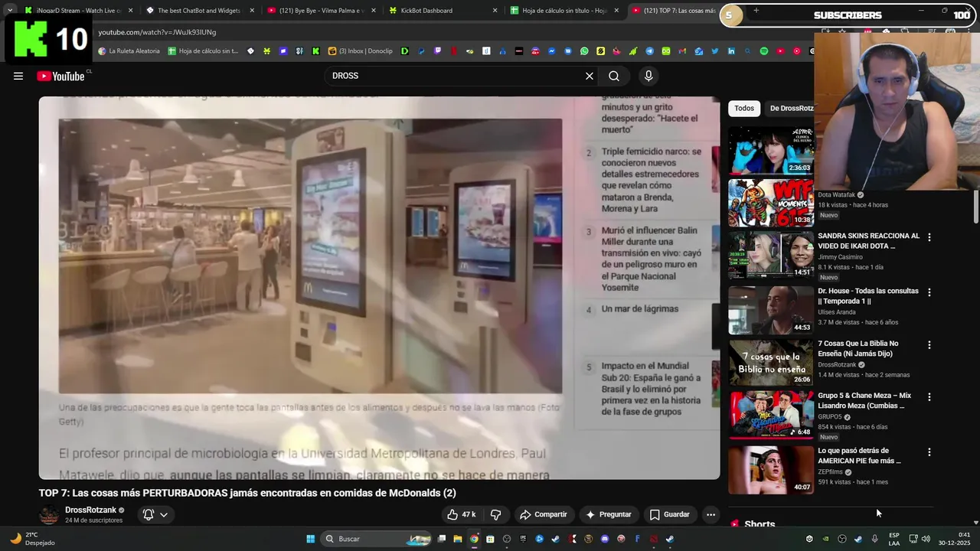Image resolution: width=980 pixels, height=551 pixels.
Task: Open the YouTube hamburger guide menu
Action: coord(18,76)
